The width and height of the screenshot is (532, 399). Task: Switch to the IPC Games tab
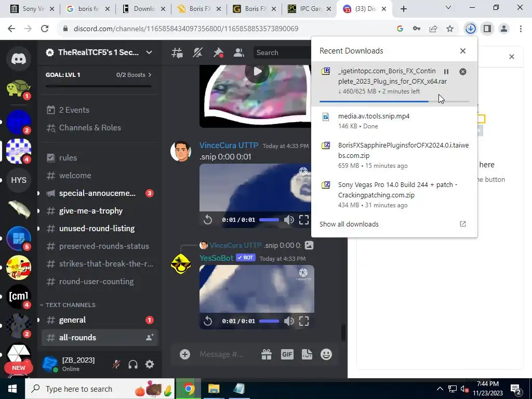point(309,9)
